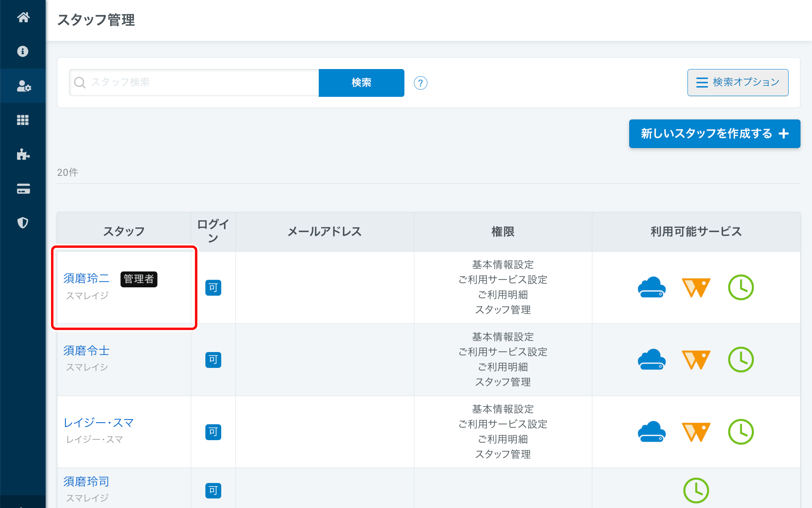Click the 検索 search button

coord(361,83)
